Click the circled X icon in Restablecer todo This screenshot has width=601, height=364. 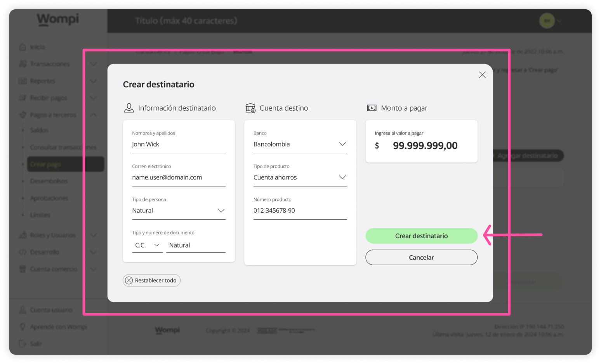(129, 281)
